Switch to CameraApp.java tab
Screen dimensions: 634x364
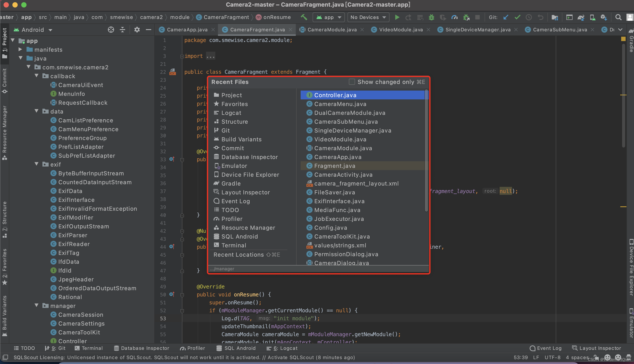[187, 30]
